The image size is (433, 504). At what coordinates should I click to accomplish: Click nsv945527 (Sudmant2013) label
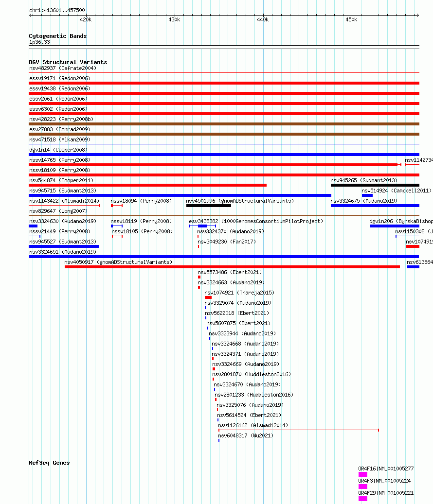point(63,242)
